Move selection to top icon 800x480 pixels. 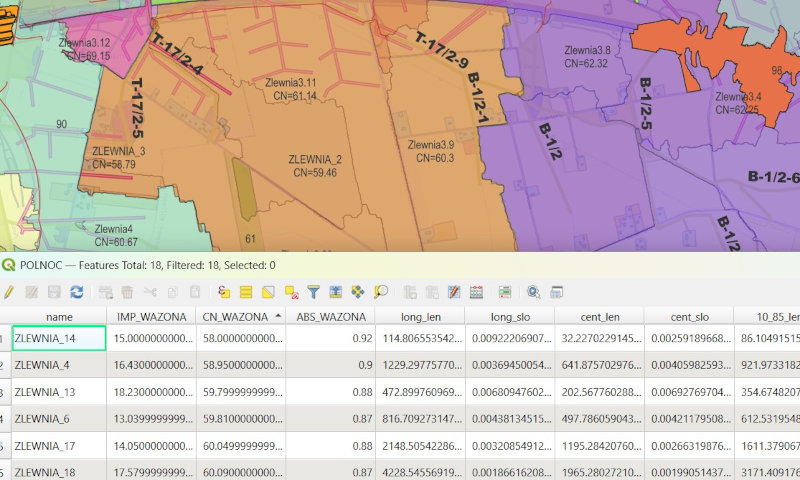coord(336,292)
